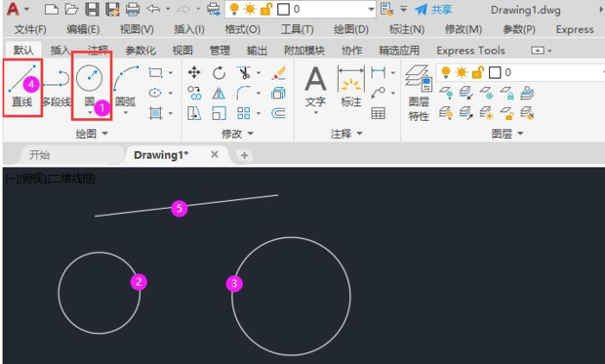The image size is (605, 364).
Task: Select the Ellipse draw tool
Action: tap(155, 93)
